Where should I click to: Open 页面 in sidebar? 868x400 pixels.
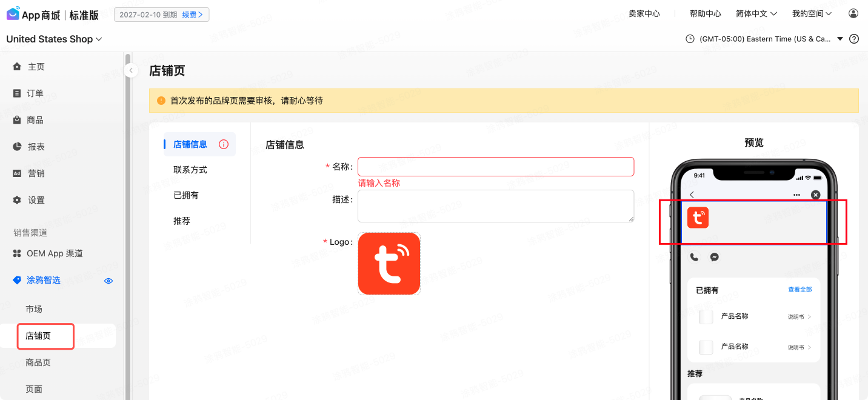(x=34, y=389)
